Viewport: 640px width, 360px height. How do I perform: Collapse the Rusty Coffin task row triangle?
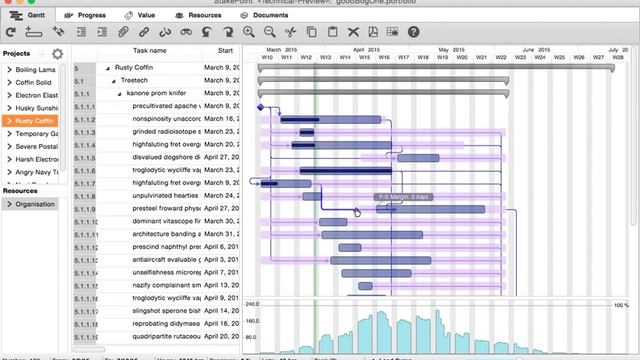click(108, 68)
